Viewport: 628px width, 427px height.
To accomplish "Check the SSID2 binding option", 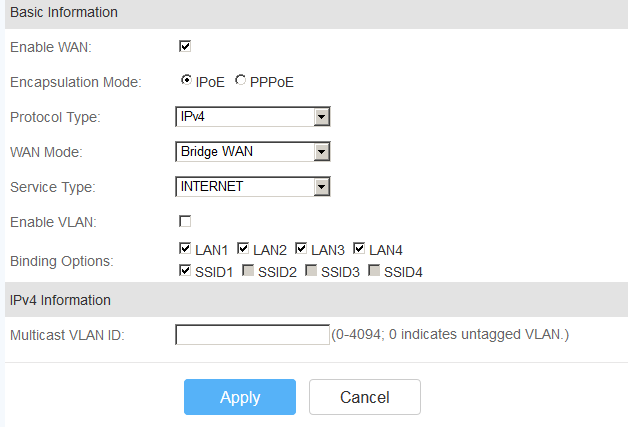I will (248, 270).
